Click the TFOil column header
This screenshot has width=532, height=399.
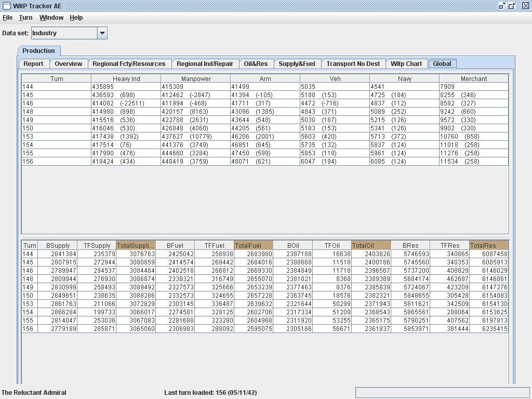[332, 245]
